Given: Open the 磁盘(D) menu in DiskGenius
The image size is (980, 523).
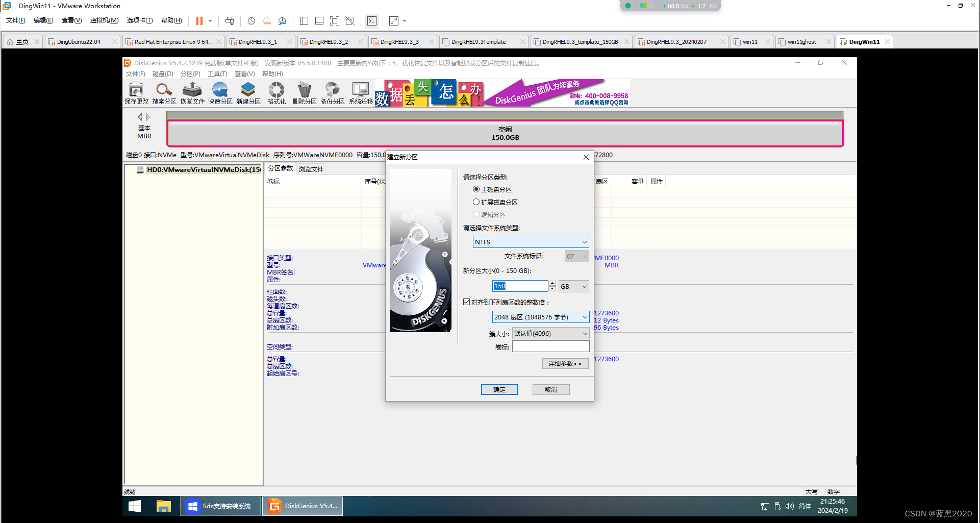Looking at the screenshot, I should tap(163, 74).
